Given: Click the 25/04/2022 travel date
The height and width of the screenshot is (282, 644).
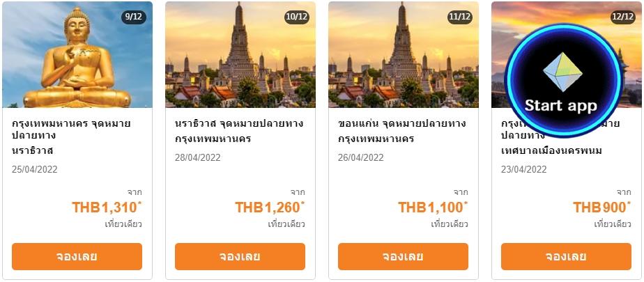Looking at the screenshot, I should tap(35, 169).
